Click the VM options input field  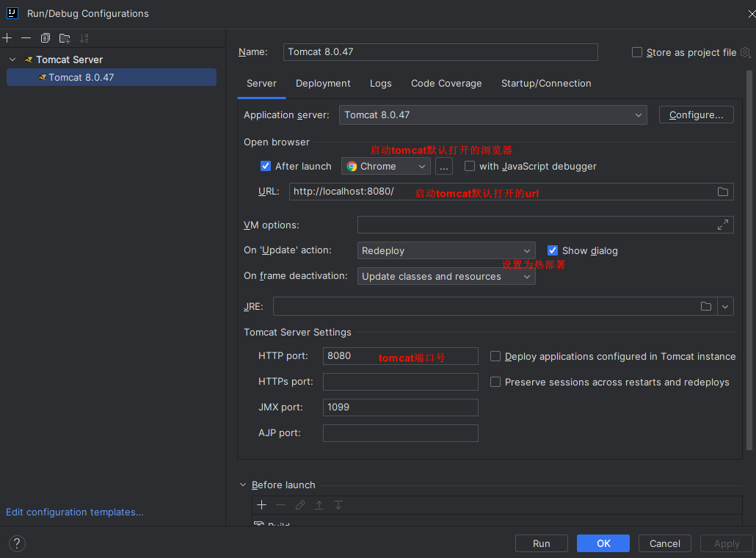(545, 225)
